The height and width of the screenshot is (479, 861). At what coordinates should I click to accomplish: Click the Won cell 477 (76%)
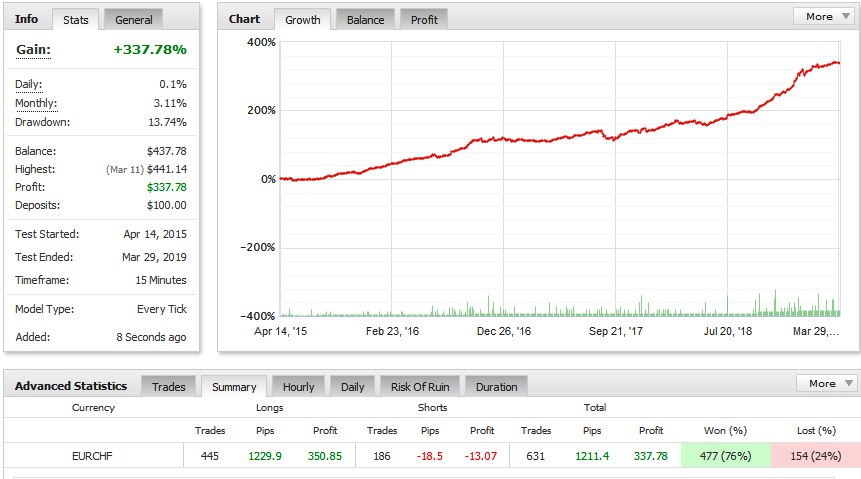(725, 456)
